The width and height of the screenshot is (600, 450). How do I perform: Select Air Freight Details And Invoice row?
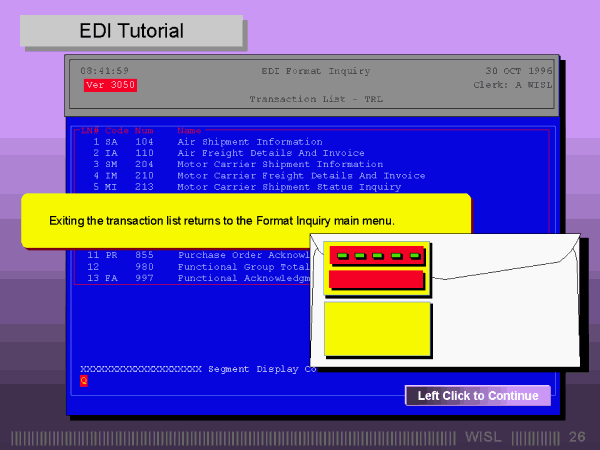(256, 153)
